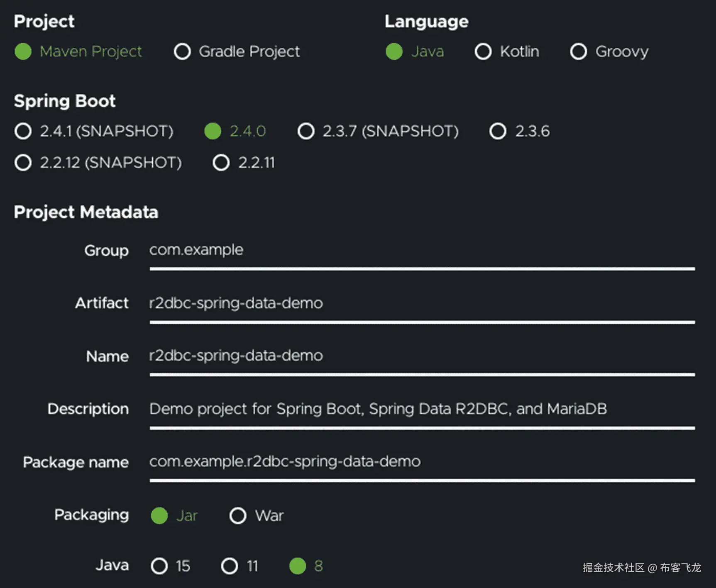
Task: Select Java version 11
Action: point(230,566)
